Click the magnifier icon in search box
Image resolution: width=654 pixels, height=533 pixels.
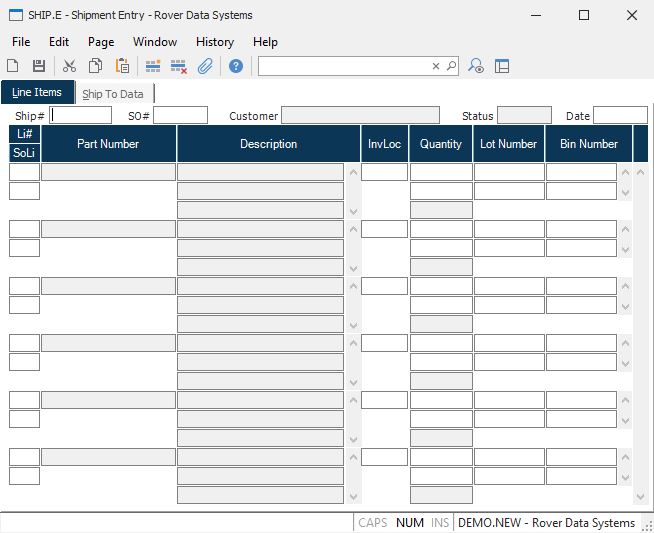click(x=451, y=66)
